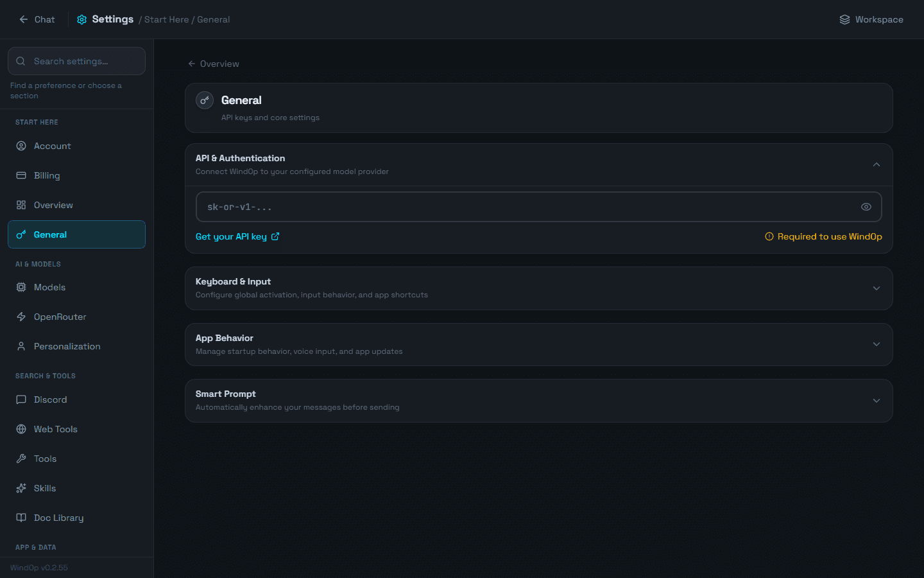Click the Personalization person icon
The height and width of the screenshot is (578, 924).
21,346
